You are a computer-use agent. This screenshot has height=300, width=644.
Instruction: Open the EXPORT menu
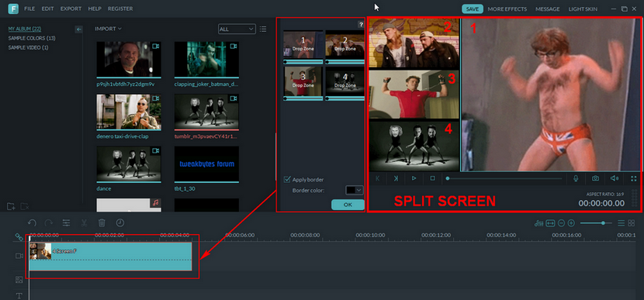pos(71,9)
